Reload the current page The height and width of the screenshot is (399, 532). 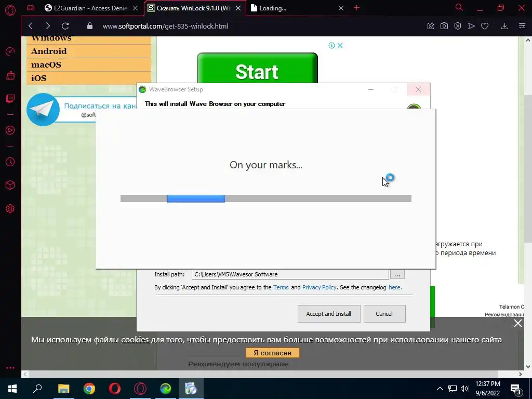pyautogui.click(x=65, y=26)
